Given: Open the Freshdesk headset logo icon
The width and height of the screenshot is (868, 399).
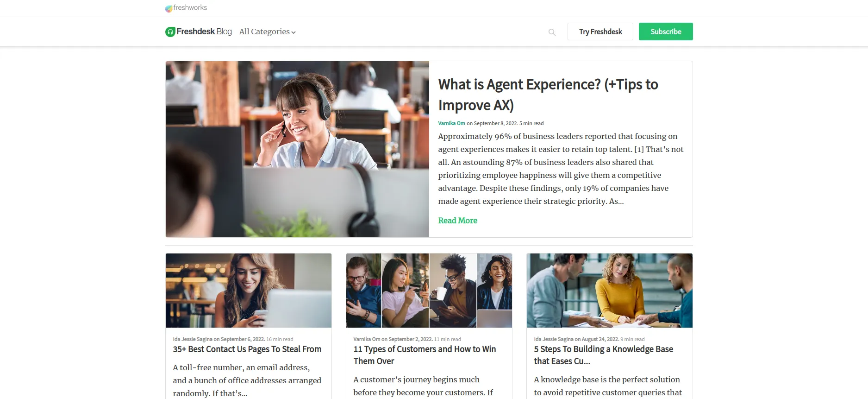Looking at the screenshot, I should (x=170, y=32).
